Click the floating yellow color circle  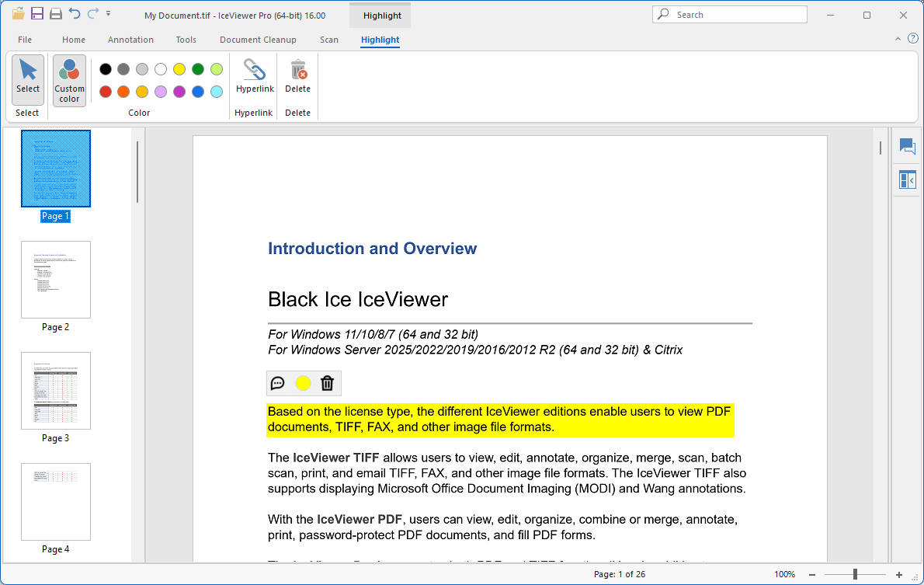click(x=303, y=383)
